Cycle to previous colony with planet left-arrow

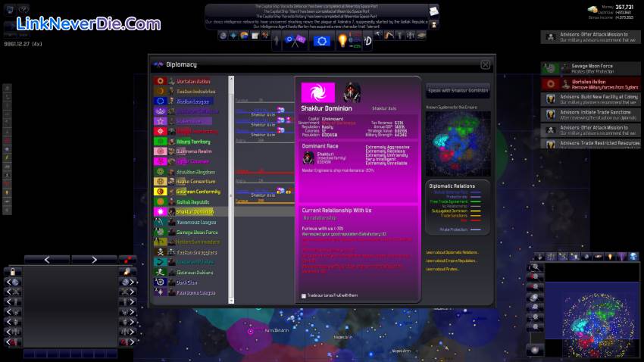tap(12, 282)
